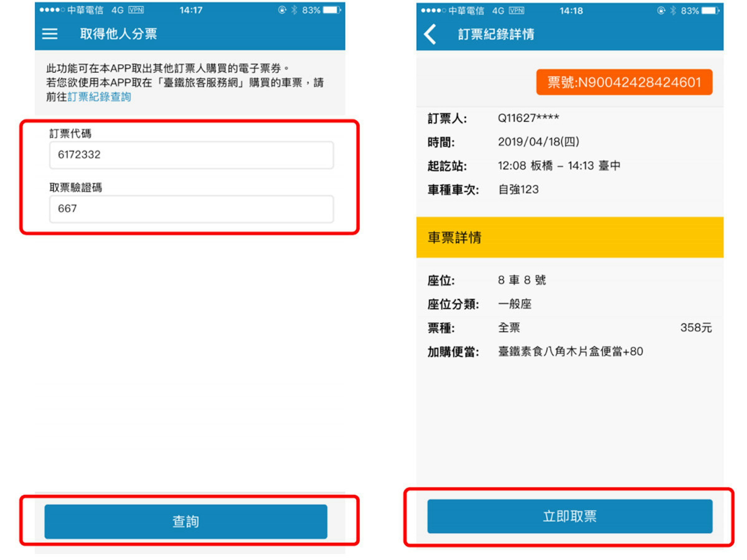Tap the rotation lock icon in left status bar
The image size is (747, 560).
coord(282,10)
